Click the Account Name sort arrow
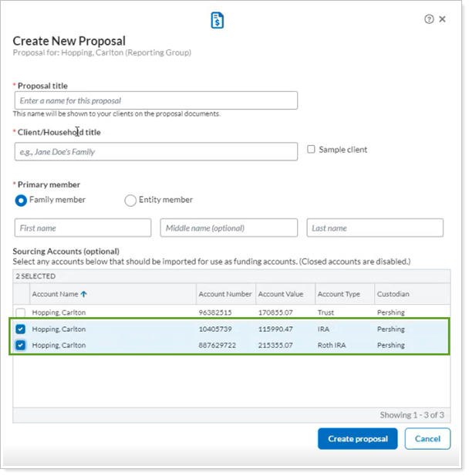The image size is (469, 476). tap(84, 294)
